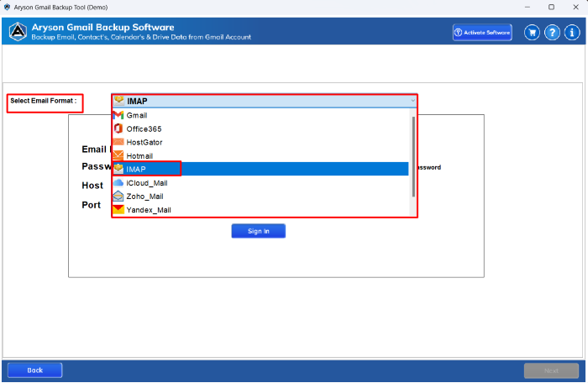Screen dimensions: 588x383
Task: Collapse the email format dropdown arrow
Action: click(412, 101)
